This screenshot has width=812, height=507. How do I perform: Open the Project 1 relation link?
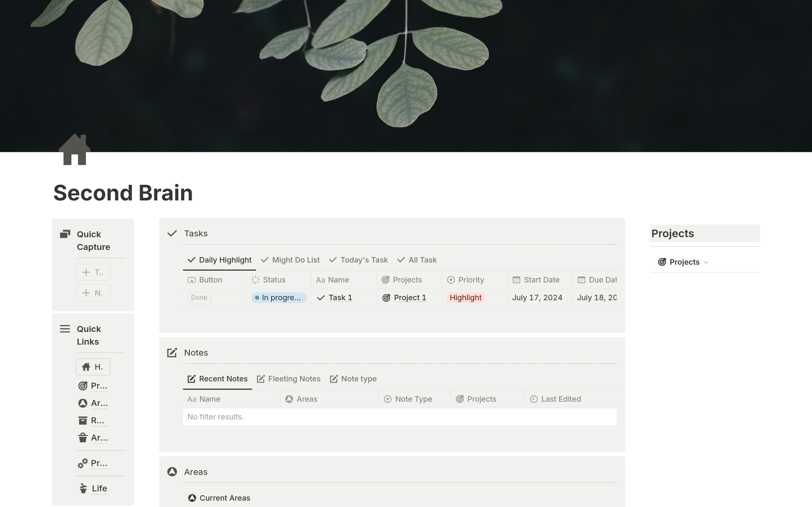point(409,298)
